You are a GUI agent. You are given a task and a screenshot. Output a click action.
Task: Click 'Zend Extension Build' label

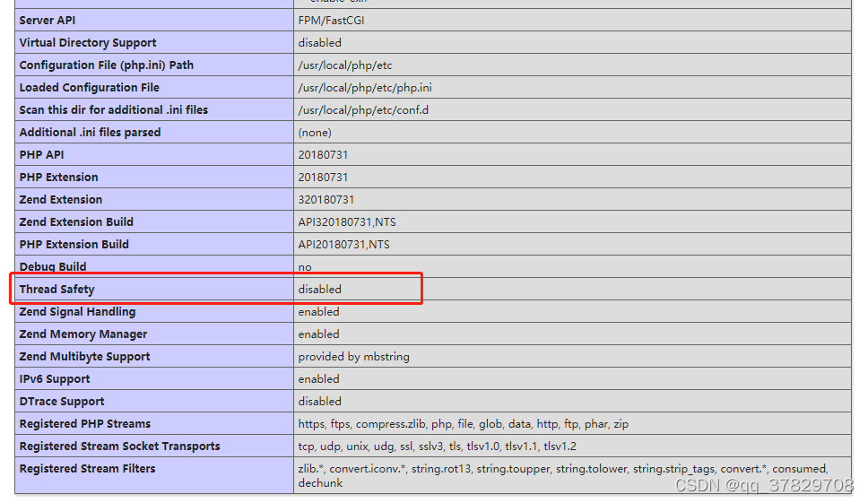(x=76, y=221)
